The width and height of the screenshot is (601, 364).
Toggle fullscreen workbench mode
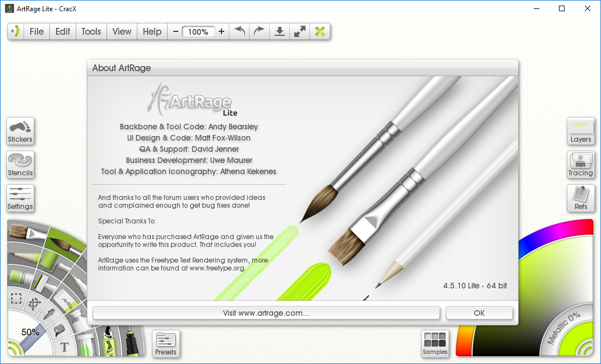coord(300,31)
